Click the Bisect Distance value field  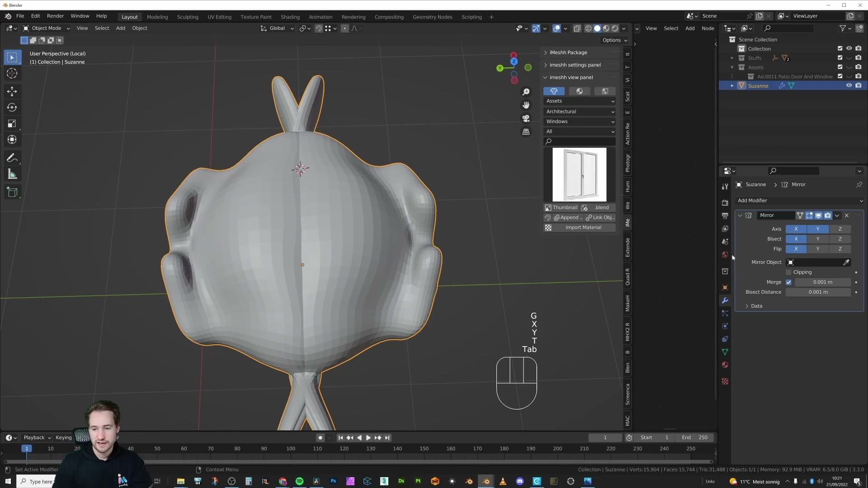(x=818, y=292)
